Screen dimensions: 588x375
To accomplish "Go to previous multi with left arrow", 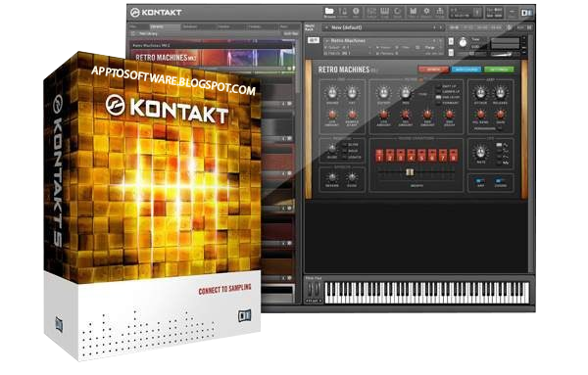I will [434, 27].
